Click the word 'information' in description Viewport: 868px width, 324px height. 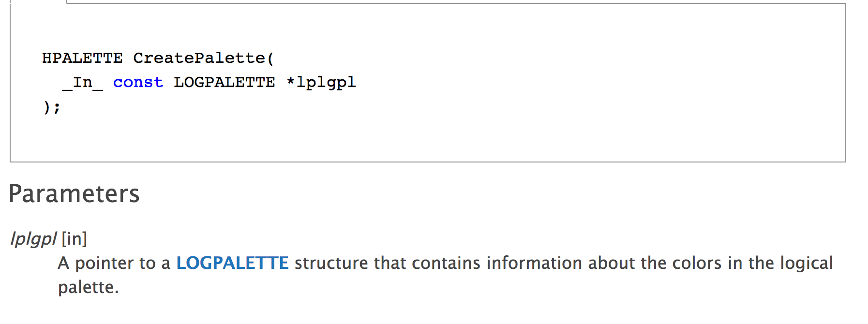tap(534, 263)
